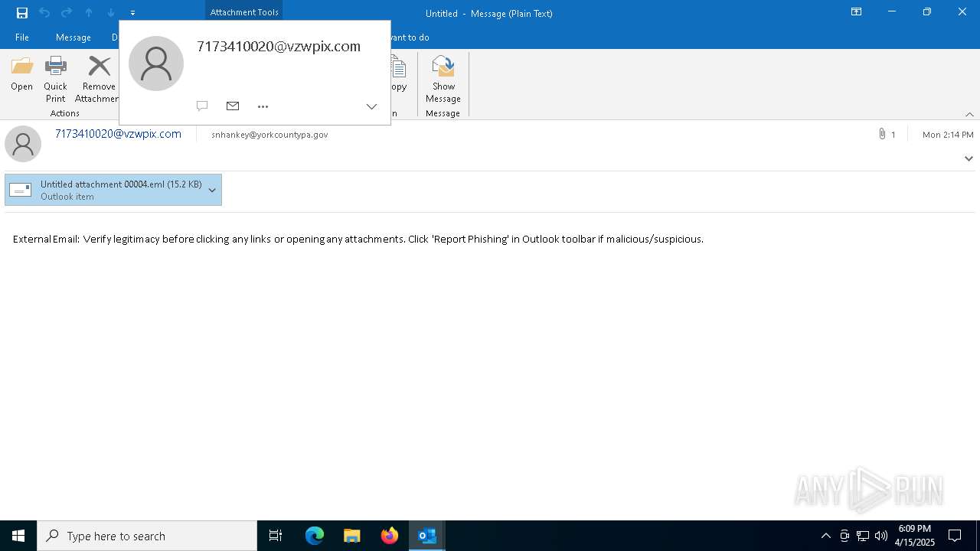Save the message using the disk icon
Image resolution: width=980 pixels, height=551 pixels.
coord(22,13)
